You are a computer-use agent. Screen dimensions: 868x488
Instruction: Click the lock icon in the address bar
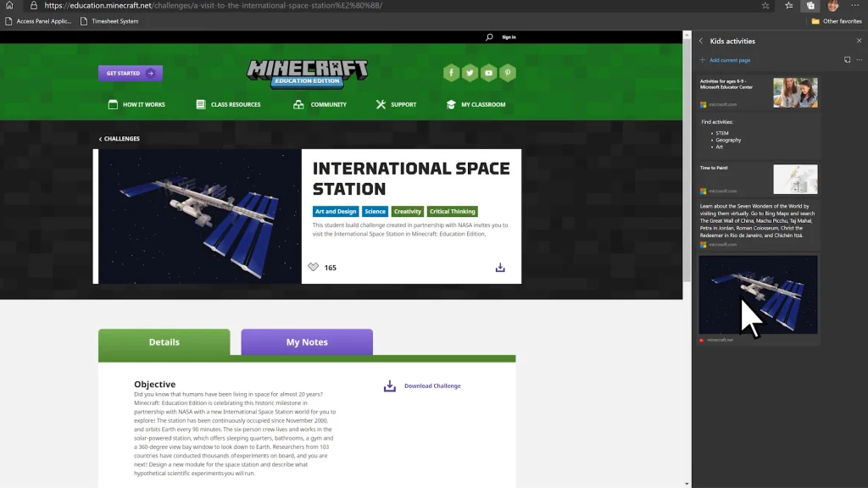[34, 6]
